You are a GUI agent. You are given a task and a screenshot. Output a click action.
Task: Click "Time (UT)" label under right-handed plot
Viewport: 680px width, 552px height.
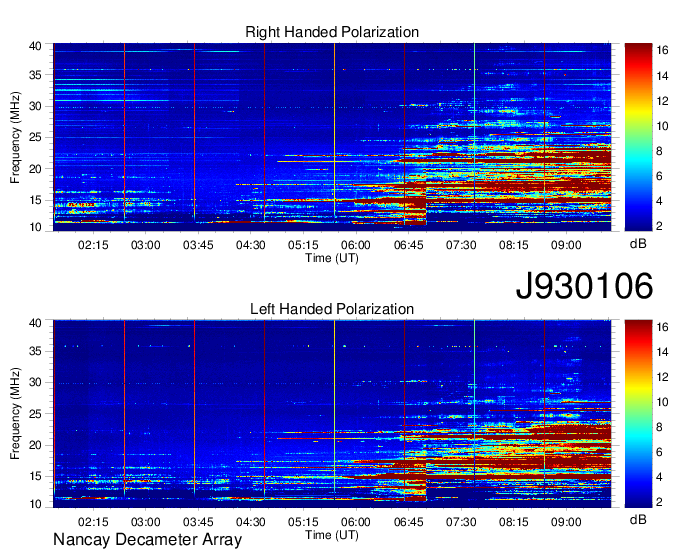coord(332,258)
